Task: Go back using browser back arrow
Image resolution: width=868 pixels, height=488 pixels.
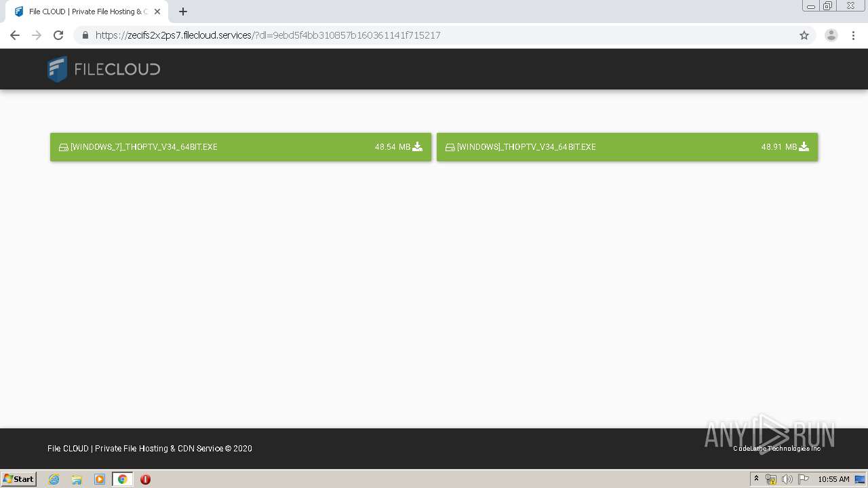Action: click(x=15, y=35)
